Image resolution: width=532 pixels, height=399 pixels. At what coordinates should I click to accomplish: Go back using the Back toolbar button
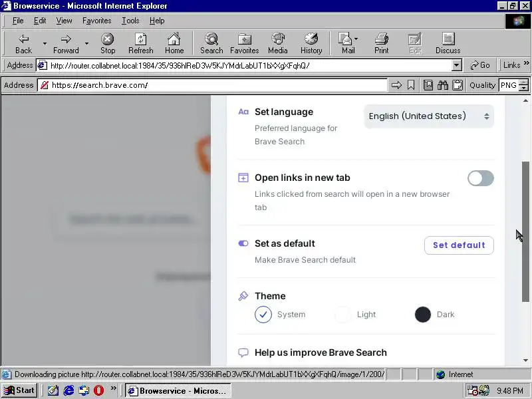click(23, 43)
